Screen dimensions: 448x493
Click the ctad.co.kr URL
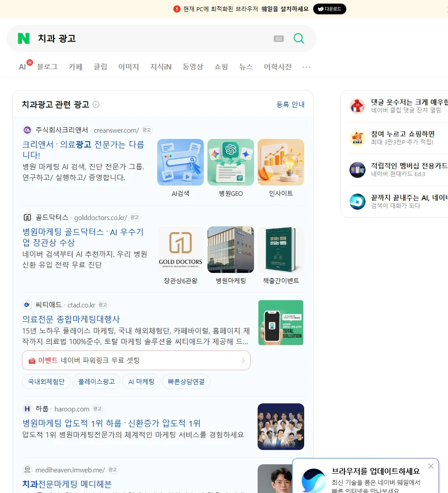pos(82,305)
